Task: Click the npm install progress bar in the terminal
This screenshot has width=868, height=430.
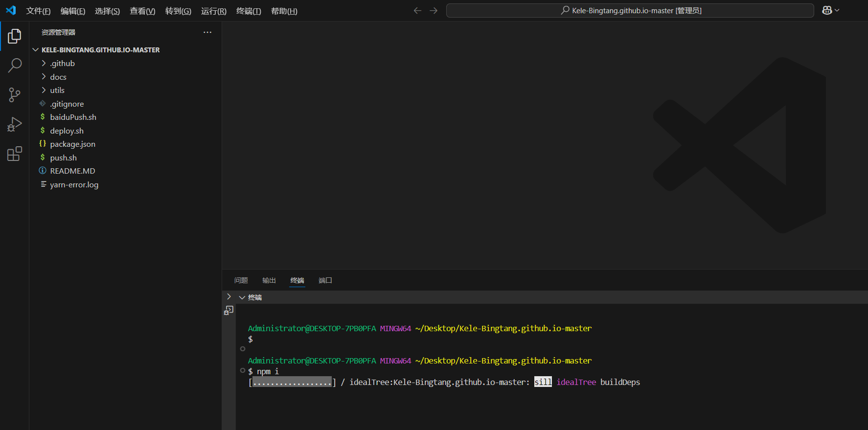Action: 292,382
